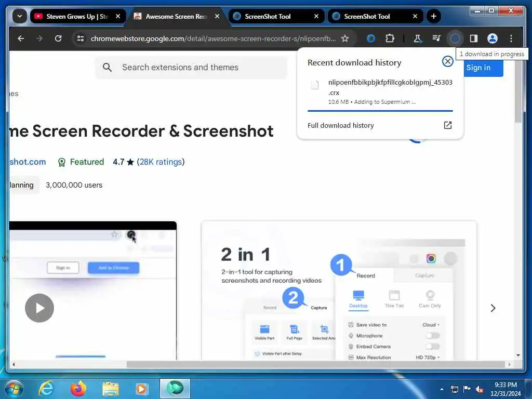The image size is (532, 399).
Task: Bookmark this page with star icon
Action: (345, 38)
